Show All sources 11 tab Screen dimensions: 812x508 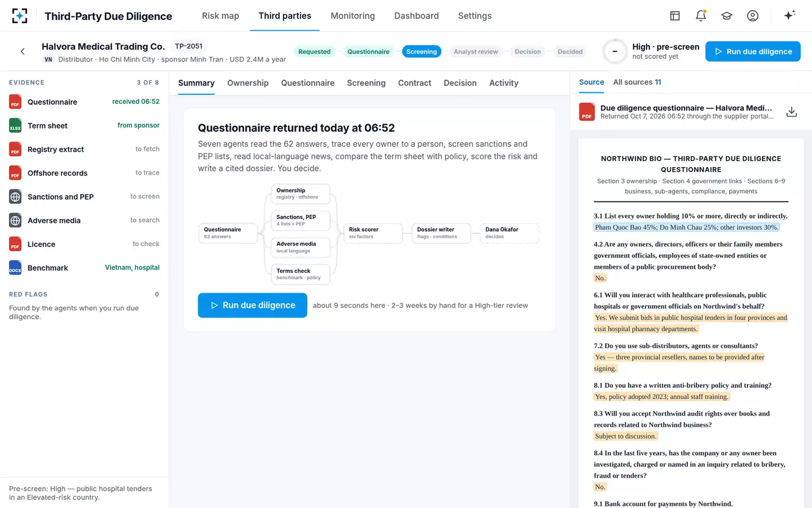(x=637, y=82)
